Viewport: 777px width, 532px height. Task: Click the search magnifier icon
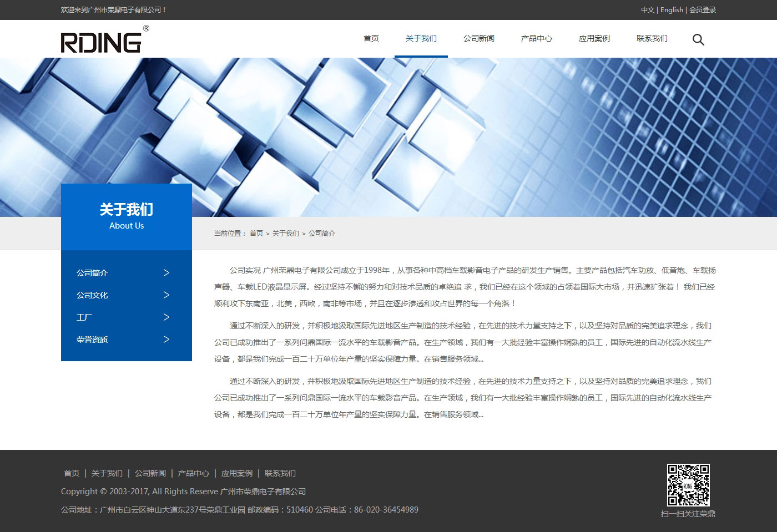coord(698,39)
